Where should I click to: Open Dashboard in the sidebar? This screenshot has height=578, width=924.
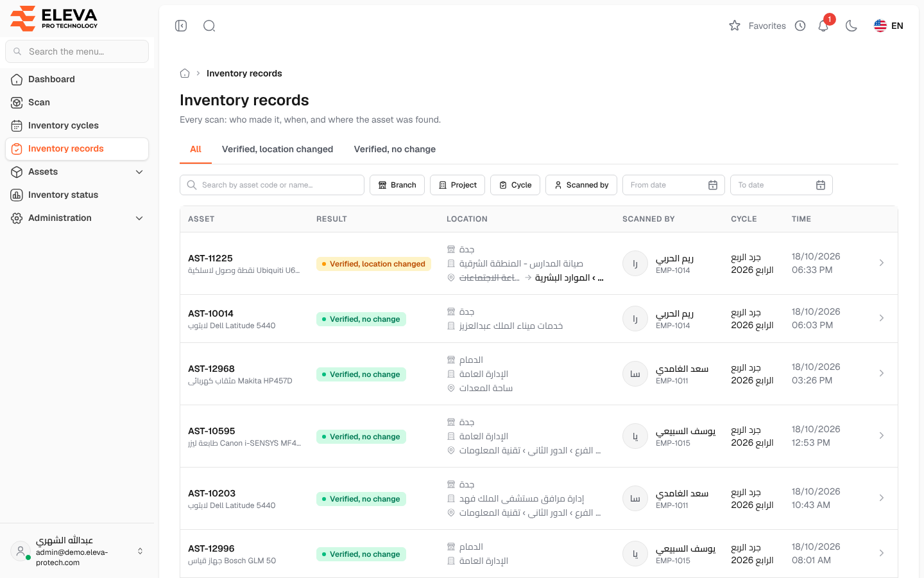77,79
